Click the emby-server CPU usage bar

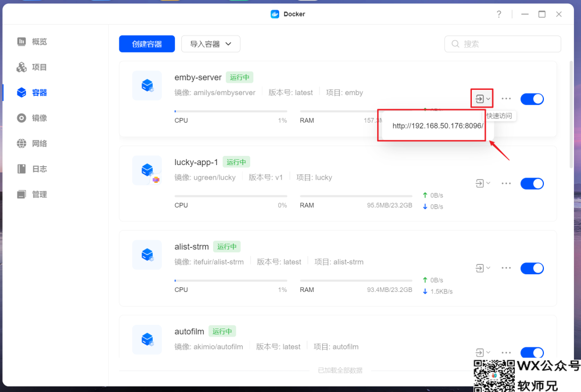point(231,111)
